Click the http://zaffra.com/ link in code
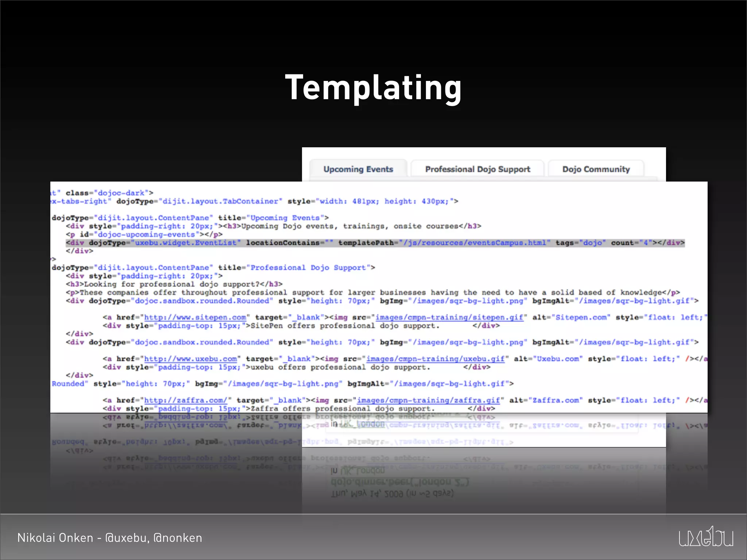The image size is (747, 560). 186,400
